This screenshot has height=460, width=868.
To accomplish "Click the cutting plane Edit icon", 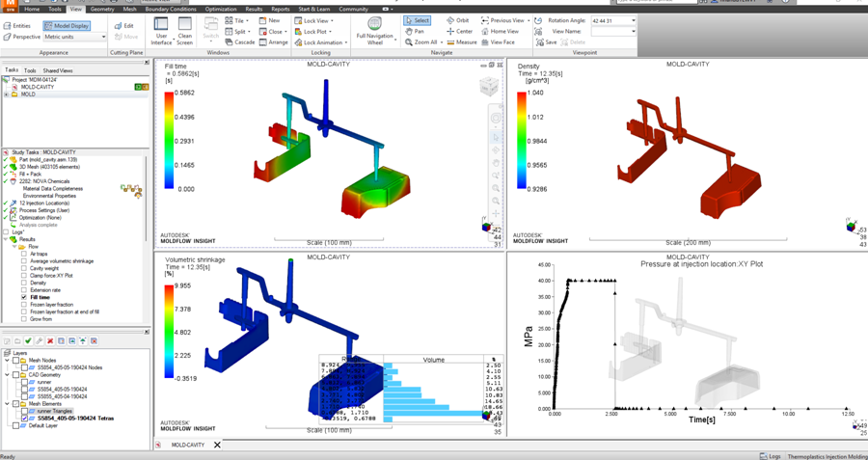I will click(x=119, y=25).
